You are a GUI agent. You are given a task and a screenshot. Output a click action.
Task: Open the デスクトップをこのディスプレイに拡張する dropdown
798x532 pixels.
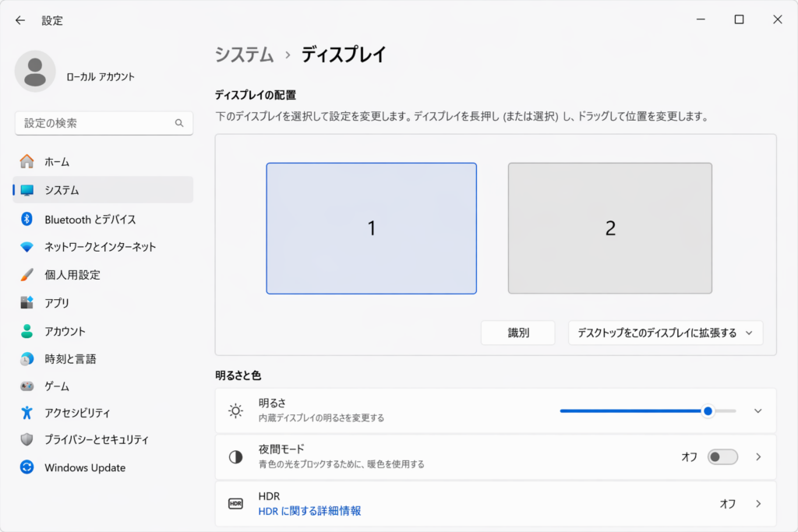[666, 333]
